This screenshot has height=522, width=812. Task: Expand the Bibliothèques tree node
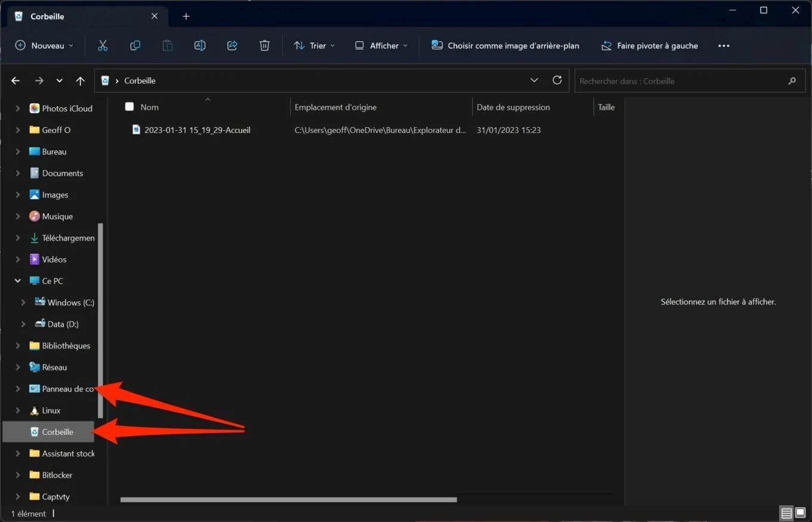[17, 346]
